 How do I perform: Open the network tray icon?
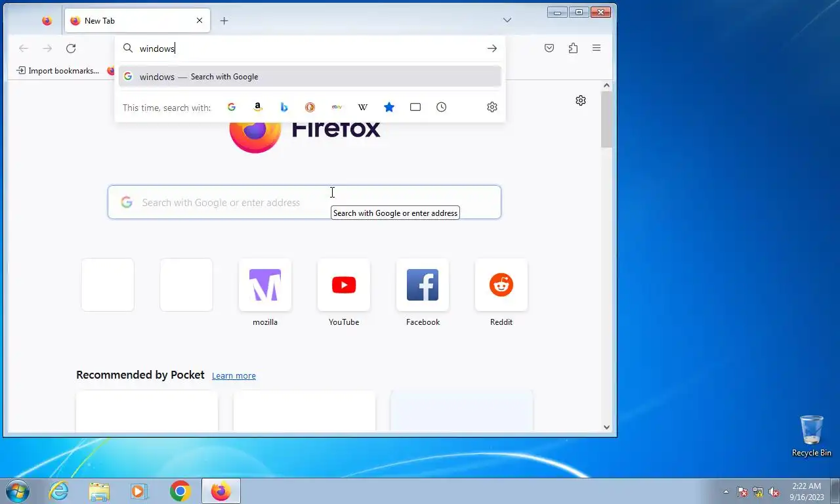click(x=758, y=492)
